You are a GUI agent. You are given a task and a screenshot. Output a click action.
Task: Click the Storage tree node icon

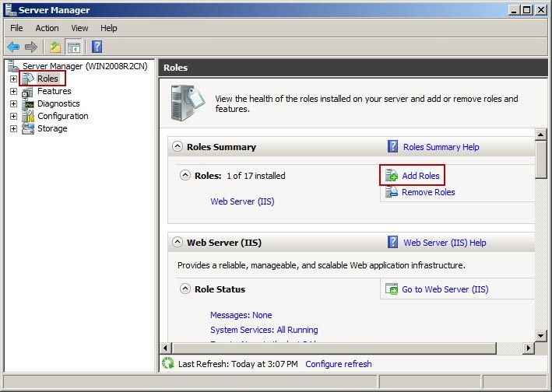28,128
